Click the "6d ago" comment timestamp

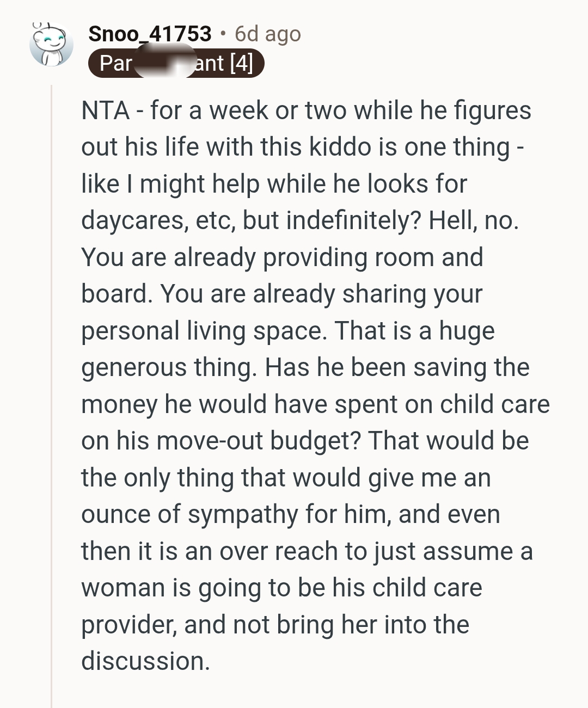click(x=267, y=34)
